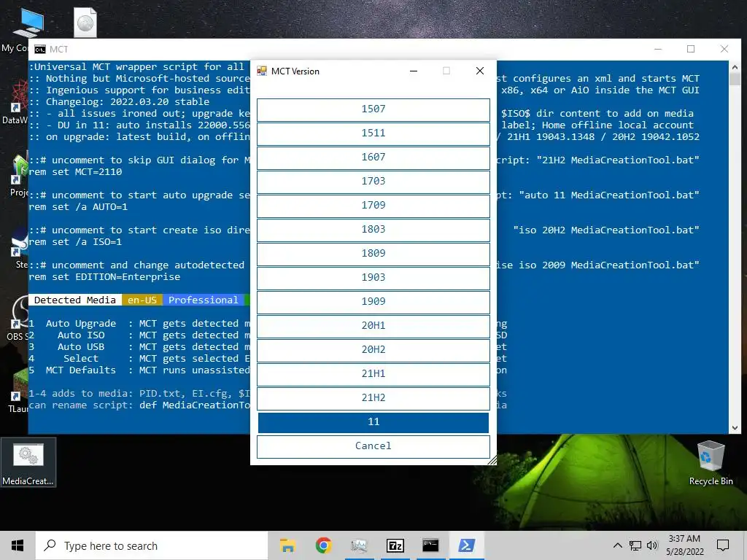The height and width of the screenshot is (560, 747).
Task: Pick the 1903 version option
Action: 373,278
